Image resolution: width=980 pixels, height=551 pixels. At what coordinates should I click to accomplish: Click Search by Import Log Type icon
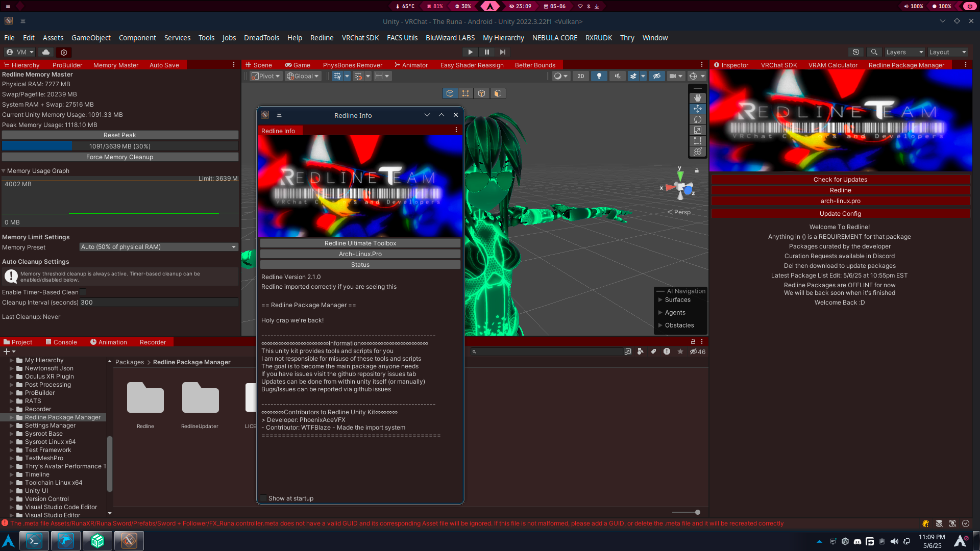coord(667,352)
